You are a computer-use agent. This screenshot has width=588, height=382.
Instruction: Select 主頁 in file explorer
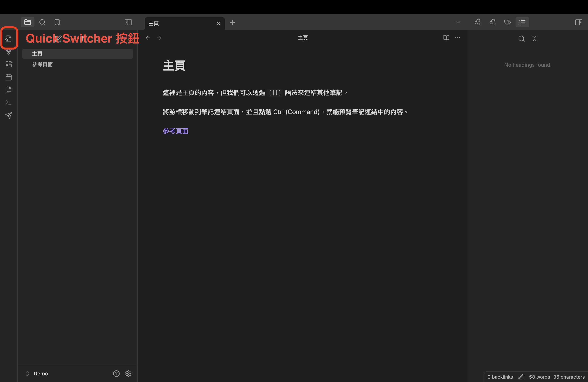point(37,54)
